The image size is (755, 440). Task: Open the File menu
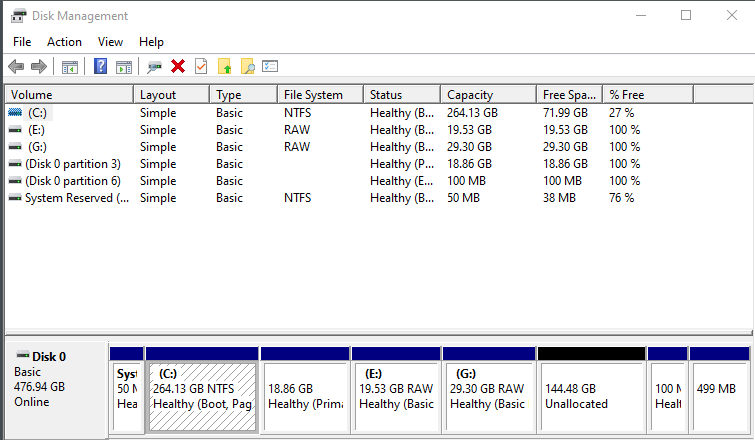click(22, 42)
